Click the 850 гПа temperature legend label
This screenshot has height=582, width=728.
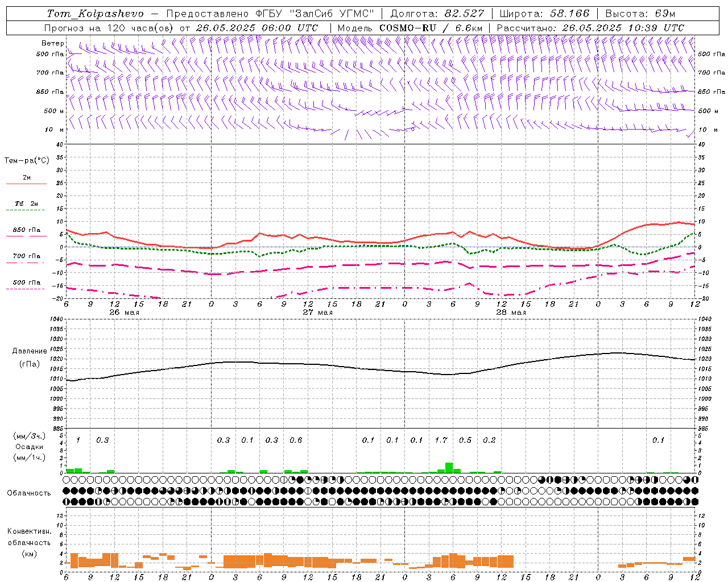26,230
